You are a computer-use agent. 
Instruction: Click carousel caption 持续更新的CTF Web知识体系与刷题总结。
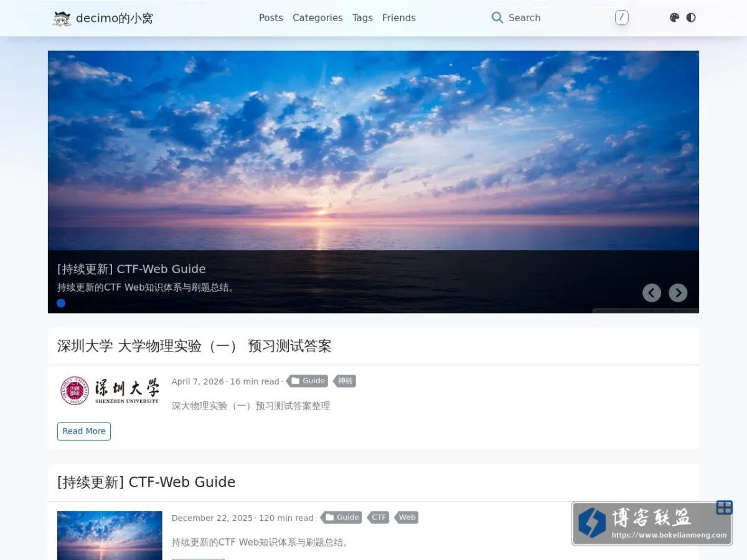[146, 287]
